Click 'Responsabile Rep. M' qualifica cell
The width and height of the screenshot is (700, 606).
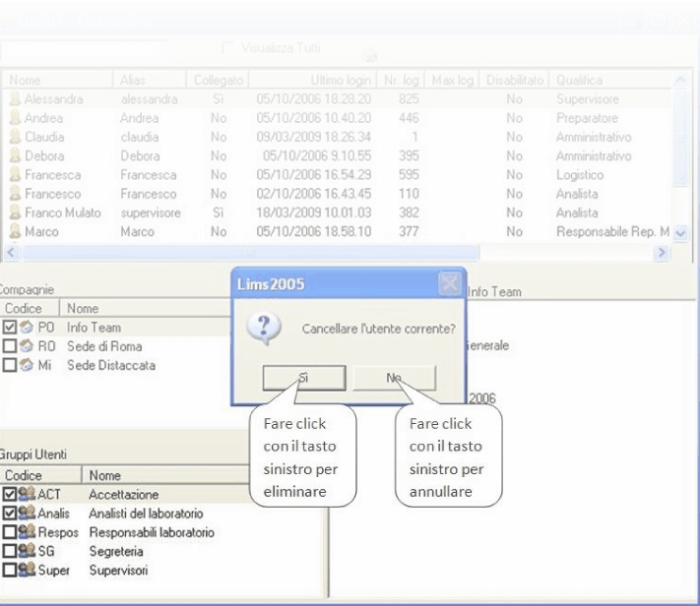[613, 231]
